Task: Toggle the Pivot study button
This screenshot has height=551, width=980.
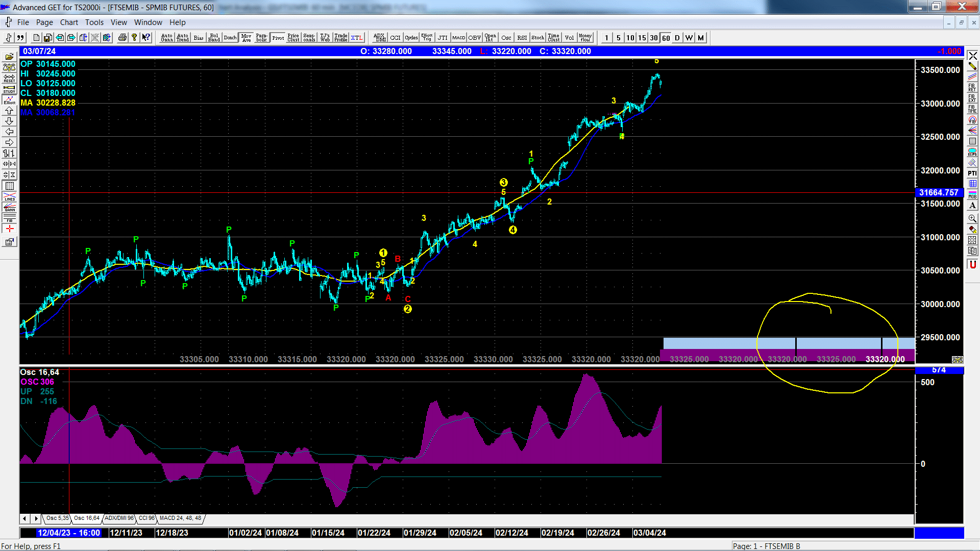Action: coord(278,38)
